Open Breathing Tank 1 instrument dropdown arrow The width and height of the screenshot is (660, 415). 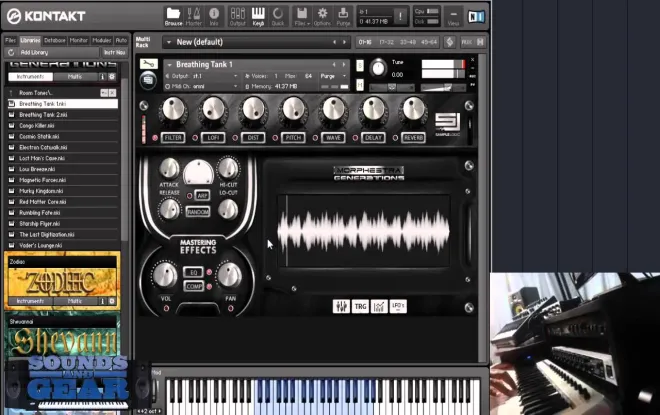tap(170, 65)
